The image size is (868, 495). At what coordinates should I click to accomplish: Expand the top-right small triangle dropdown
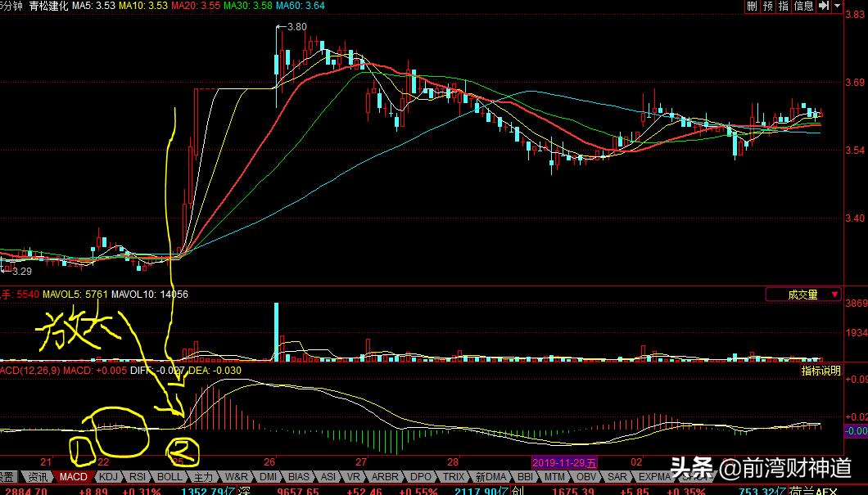pos(837,6)
